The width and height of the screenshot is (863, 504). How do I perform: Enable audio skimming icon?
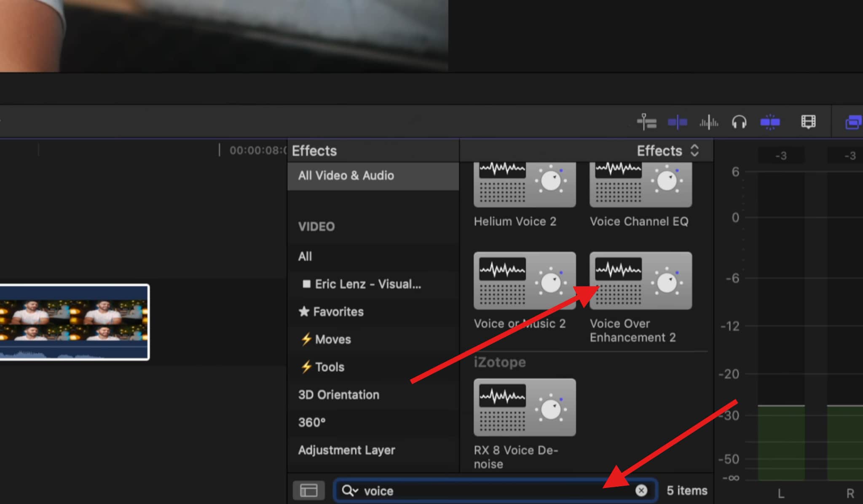[709, 121]
